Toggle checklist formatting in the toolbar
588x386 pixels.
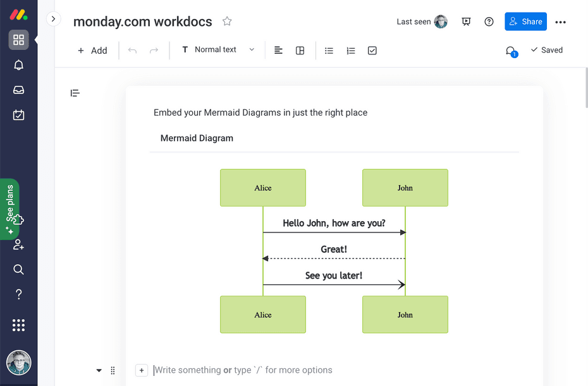(372, 50)
